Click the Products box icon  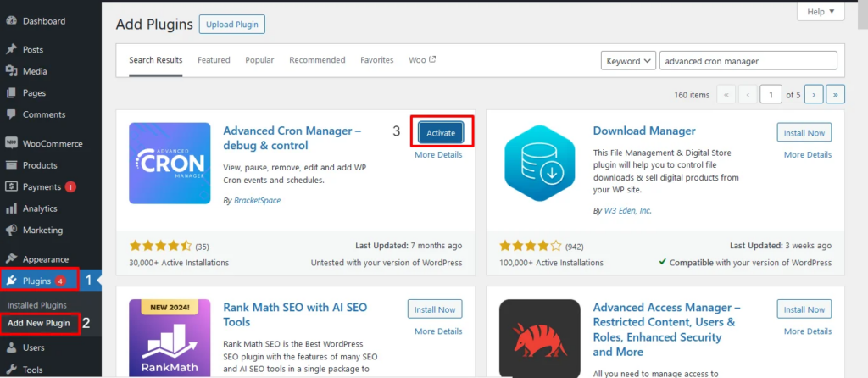coord(11,165)
